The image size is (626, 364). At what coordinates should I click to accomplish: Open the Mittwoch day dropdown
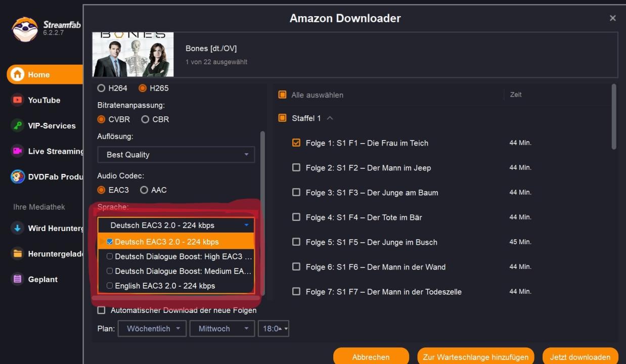click(x=222, y=329)
